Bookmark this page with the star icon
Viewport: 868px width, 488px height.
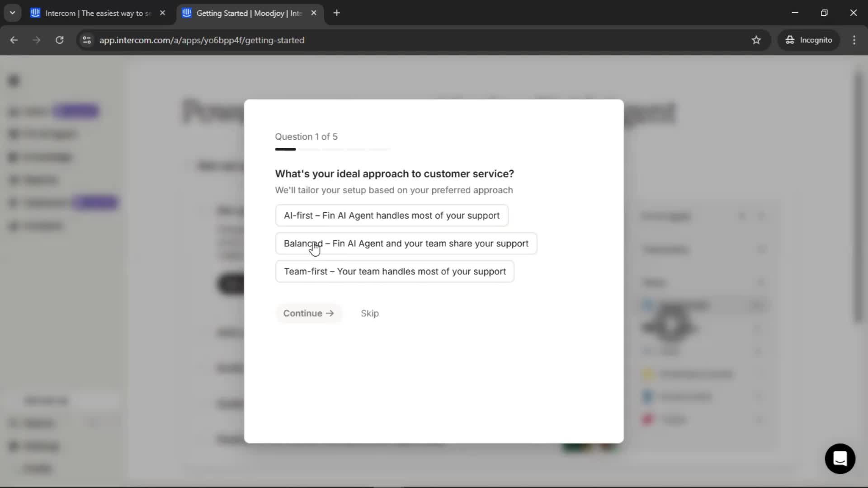tap(756, 40)
